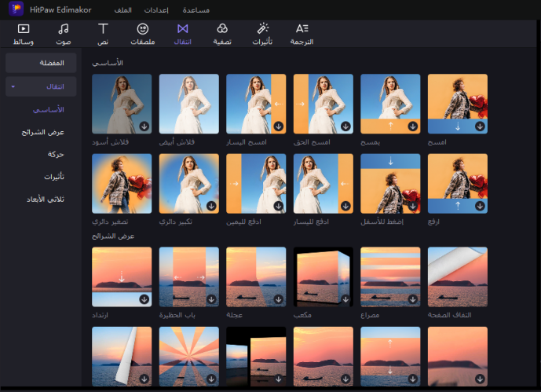Viewport: 541px width, 392px height.
Task: Open the نص text tab
Action: 103,34
